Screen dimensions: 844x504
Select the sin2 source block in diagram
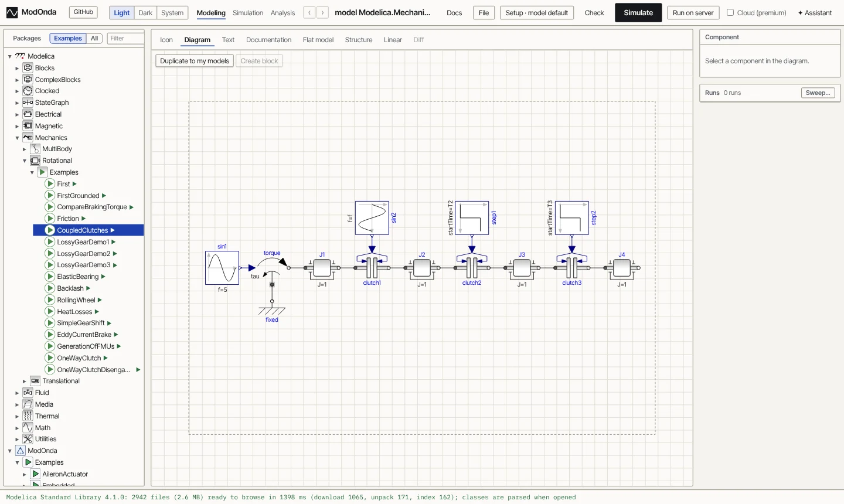372,218
